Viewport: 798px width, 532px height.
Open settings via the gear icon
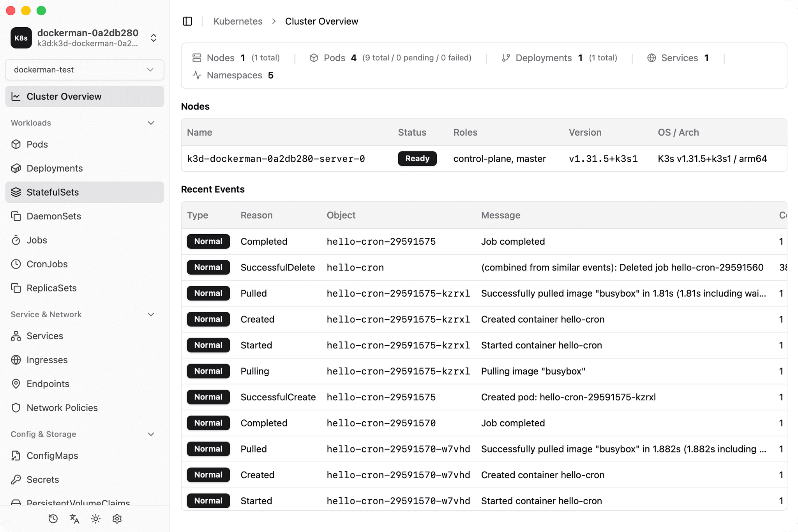(x=117, y=519)
